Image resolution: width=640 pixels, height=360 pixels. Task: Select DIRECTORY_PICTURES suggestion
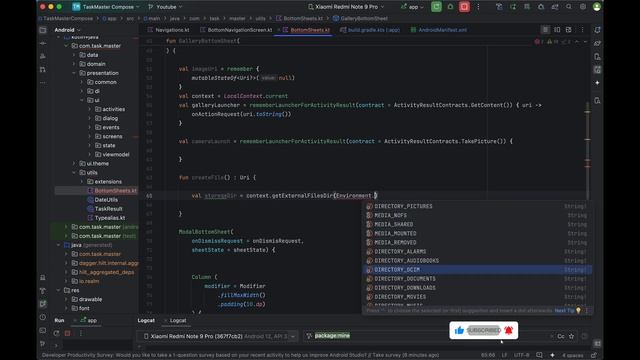(x=477, y=206)
